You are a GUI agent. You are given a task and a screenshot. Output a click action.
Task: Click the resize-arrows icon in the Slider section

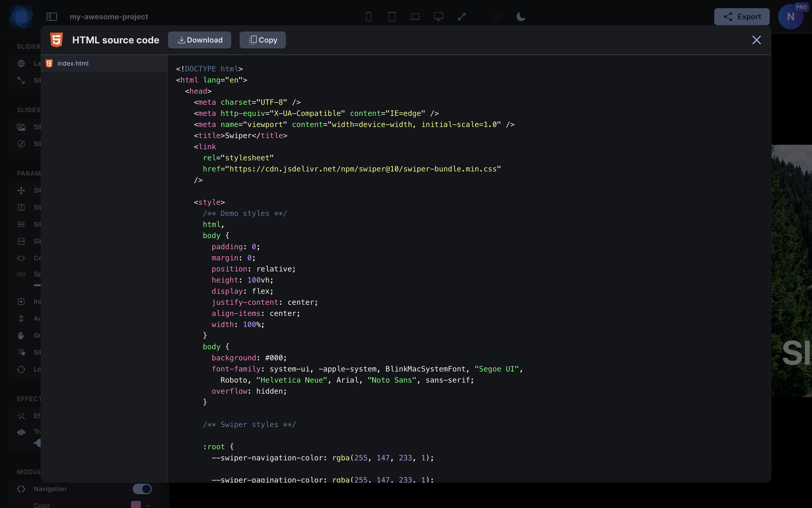(21, 80)
